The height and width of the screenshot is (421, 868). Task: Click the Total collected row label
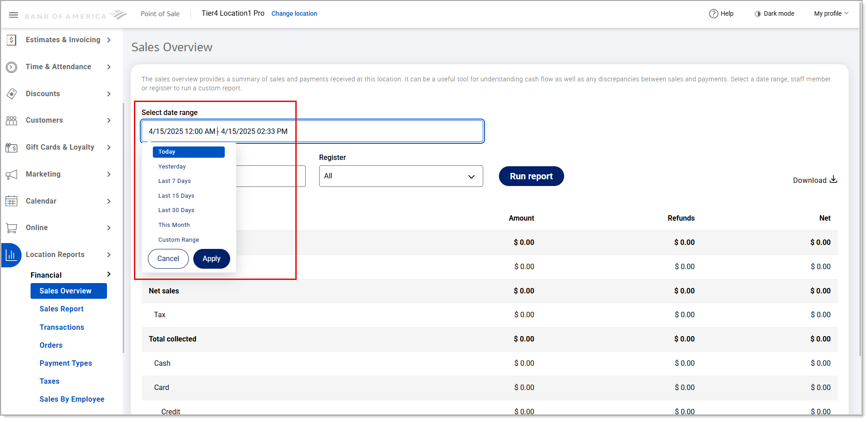173,339
